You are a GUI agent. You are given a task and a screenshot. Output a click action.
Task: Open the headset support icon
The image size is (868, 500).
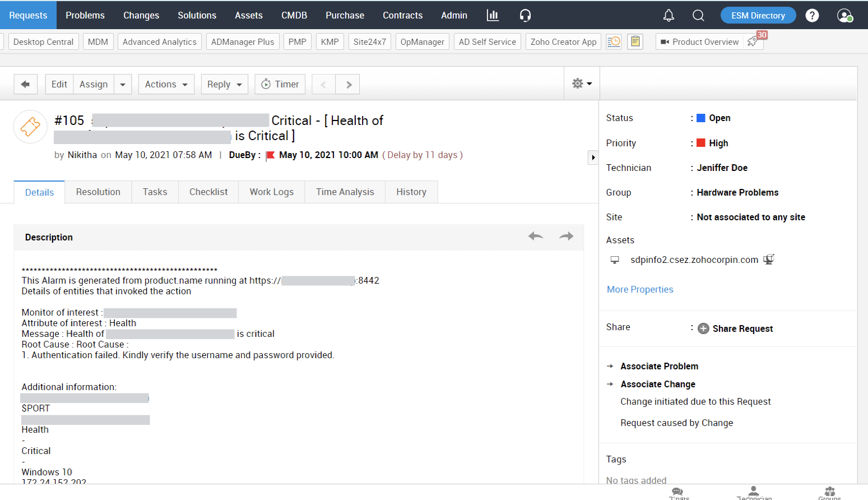(525, 15)
